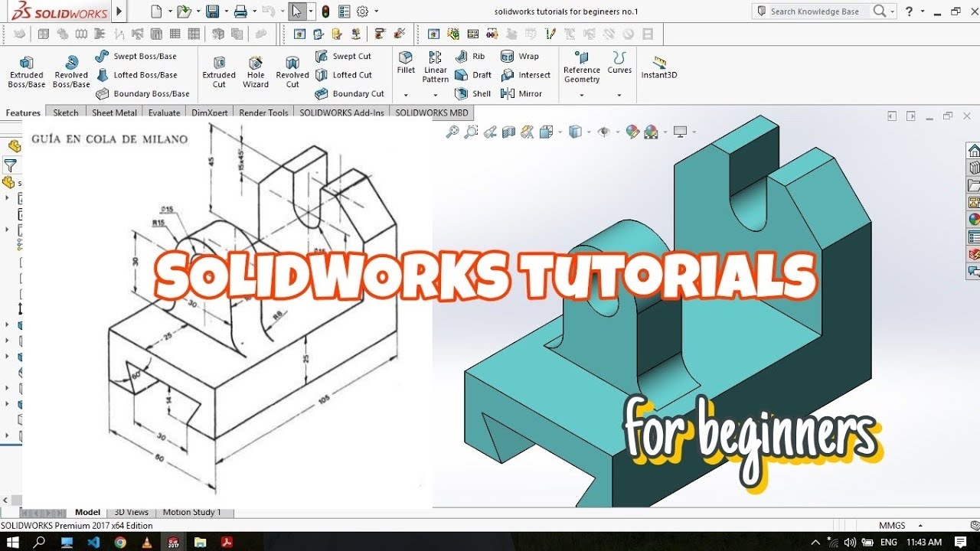Image resolution: width=980 pixels, height=551 pixels.
Task: Open Chrome from the taskbar
Action: click(x=120, y=542)
